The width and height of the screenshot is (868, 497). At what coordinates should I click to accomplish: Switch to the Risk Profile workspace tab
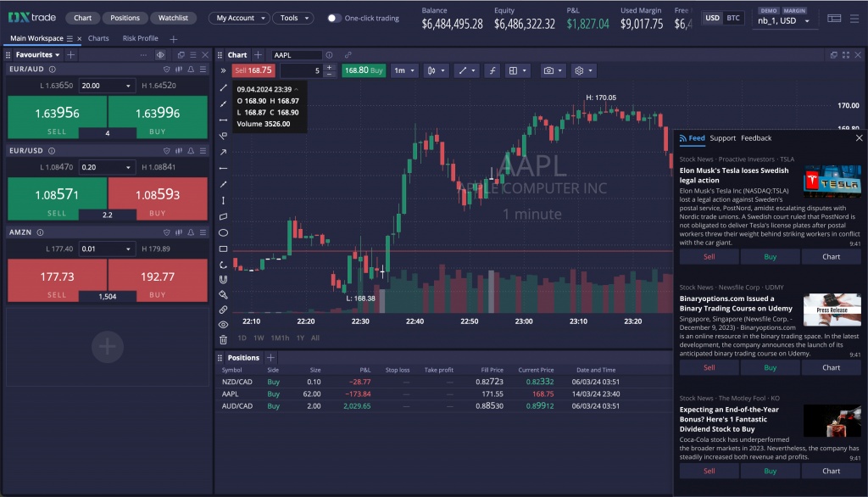point(140,38)
